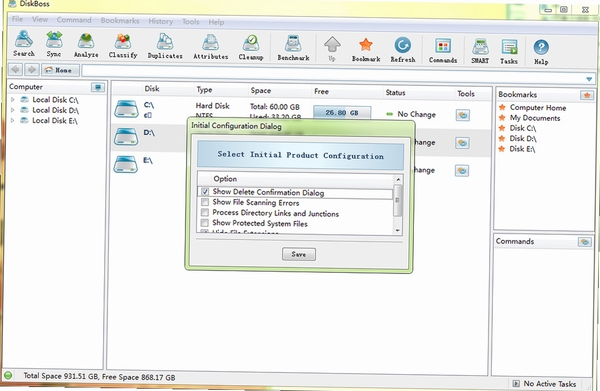Expand Local Disk E:\ tree node
600x391 pixels.
pyautogui.click(x=13, y=120)
